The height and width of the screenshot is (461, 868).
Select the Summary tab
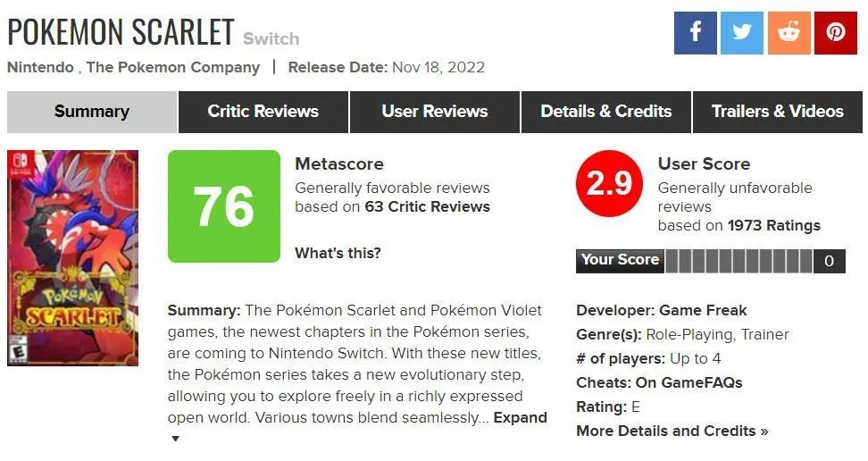[91, 112]
